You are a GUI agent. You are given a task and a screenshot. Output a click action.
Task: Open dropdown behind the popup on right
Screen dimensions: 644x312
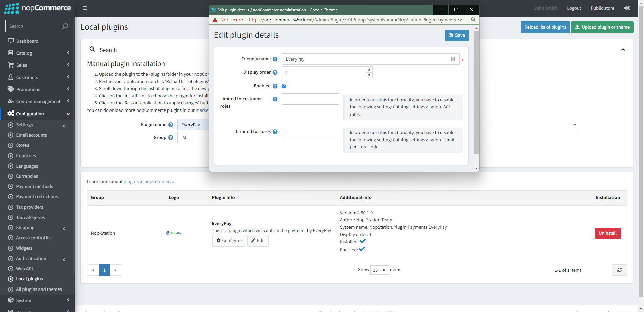pos(529,125)
